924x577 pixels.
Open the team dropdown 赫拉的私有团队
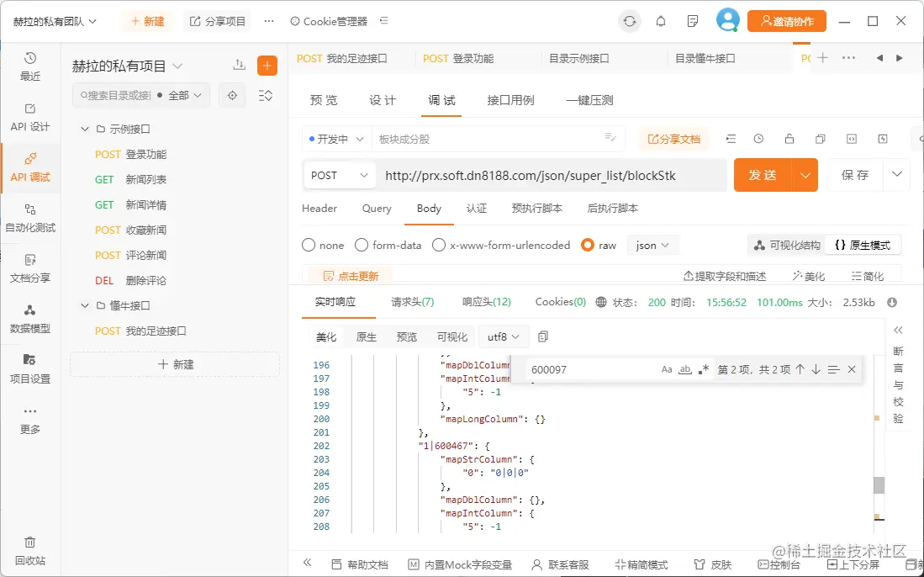pyautogui.click(x=55, y=21)
